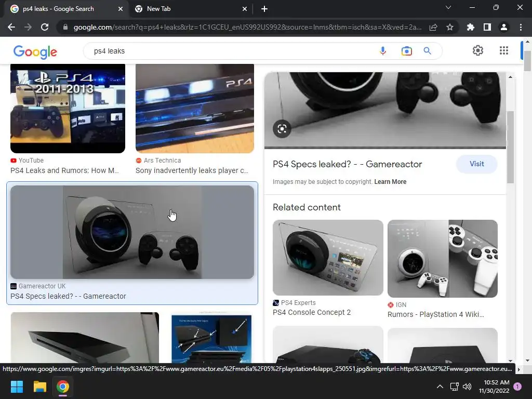Show hidden system tray icons
Screen dimensions: 532x399
pos(440,387)
